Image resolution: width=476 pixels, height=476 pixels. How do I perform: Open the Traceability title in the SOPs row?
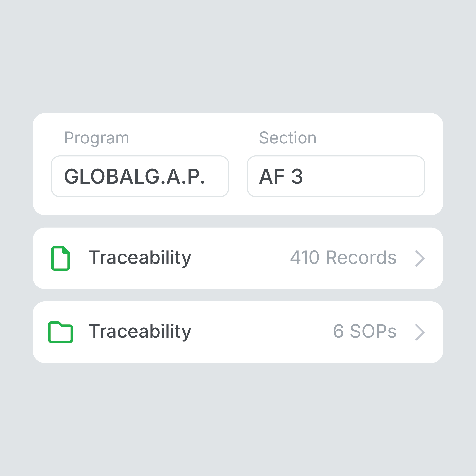click(x=140, y=332)
